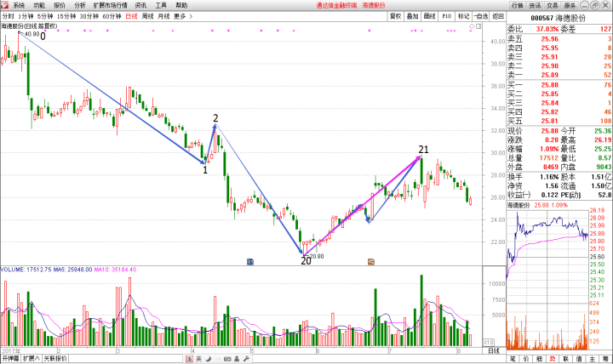Click the X10 volume scale button

pos(489,342)
